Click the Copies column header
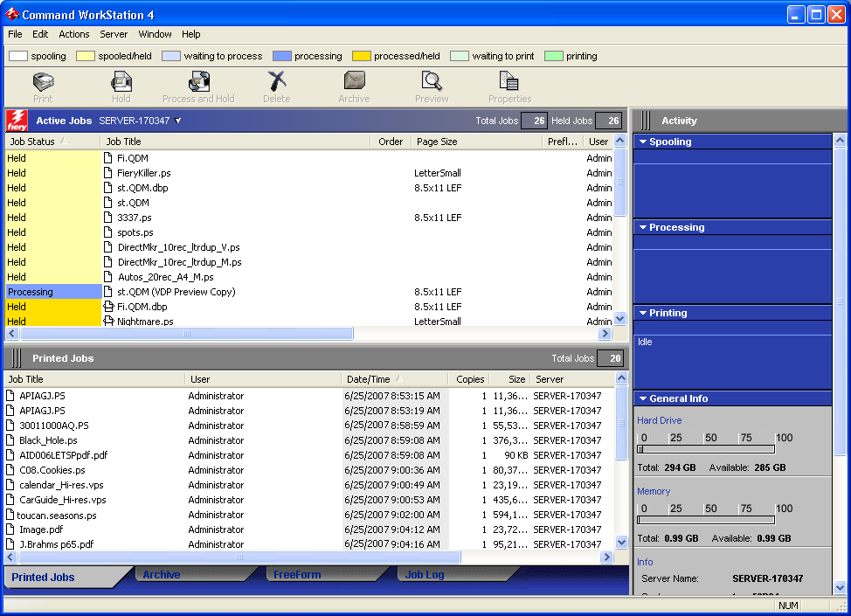The image size is (851, 616). [x=469, y=379]
